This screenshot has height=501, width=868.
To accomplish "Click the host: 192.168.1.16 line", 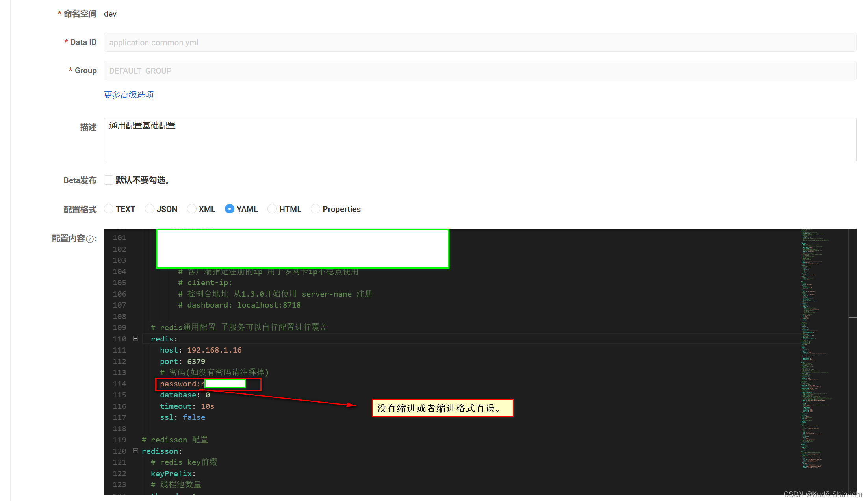I will coord(201,350).
